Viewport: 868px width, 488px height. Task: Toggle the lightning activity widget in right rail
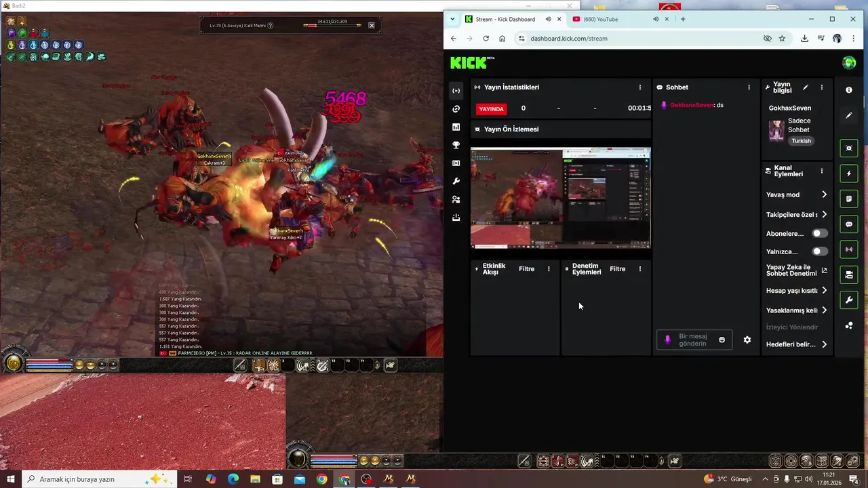tap(849, 174)
